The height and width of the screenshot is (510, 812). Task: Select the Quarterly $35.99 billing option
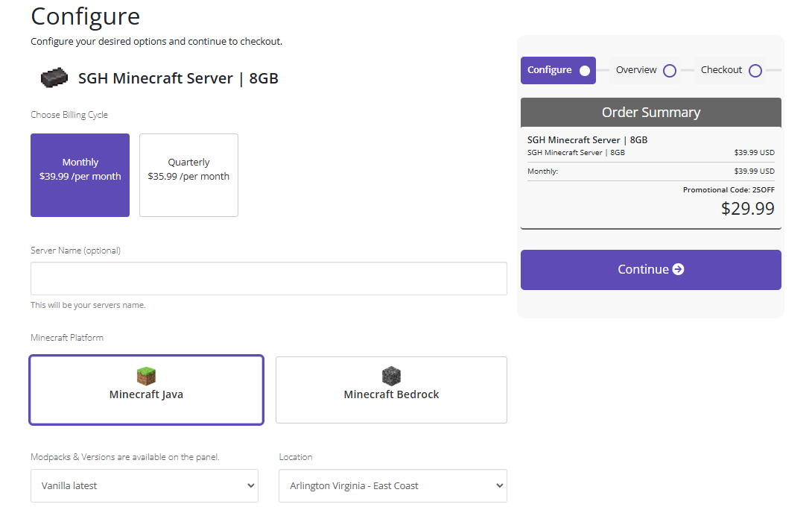click(x=188, y=174)
